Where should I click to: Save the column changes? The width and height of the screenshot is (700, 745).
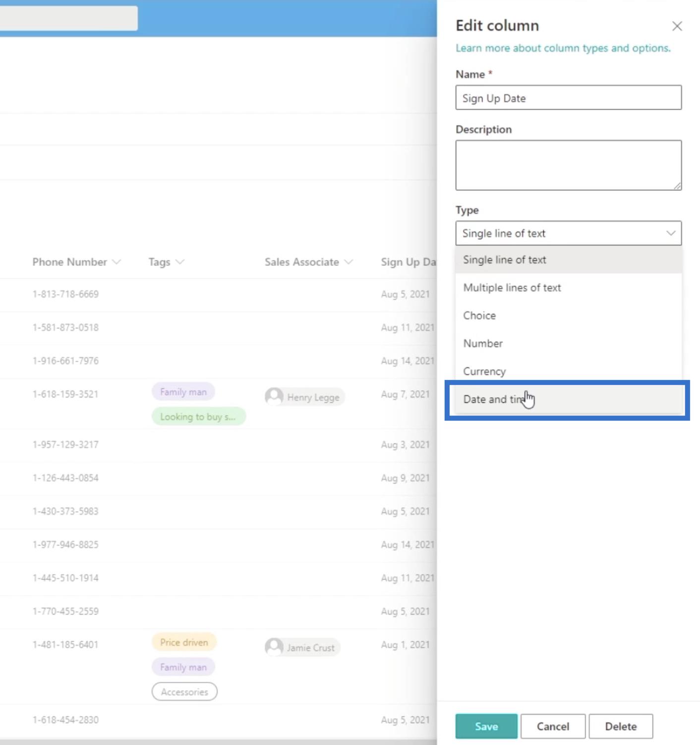point(486,726)
